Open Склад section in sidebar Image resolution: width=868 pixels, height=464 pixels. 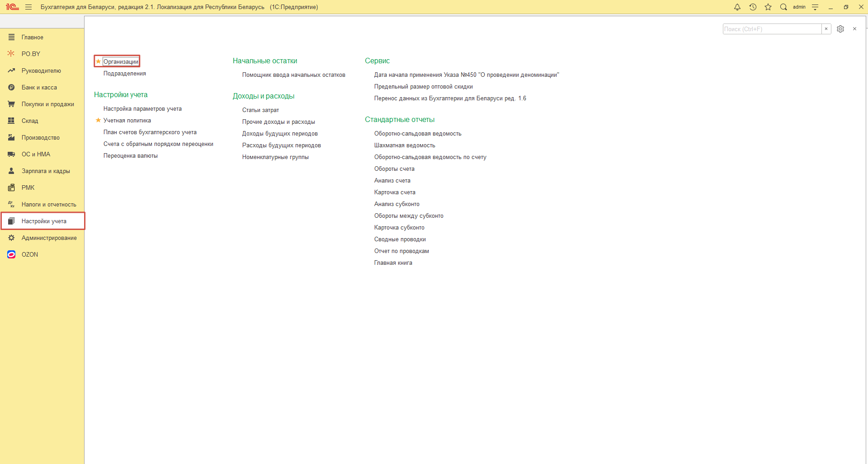pos(42,121)
